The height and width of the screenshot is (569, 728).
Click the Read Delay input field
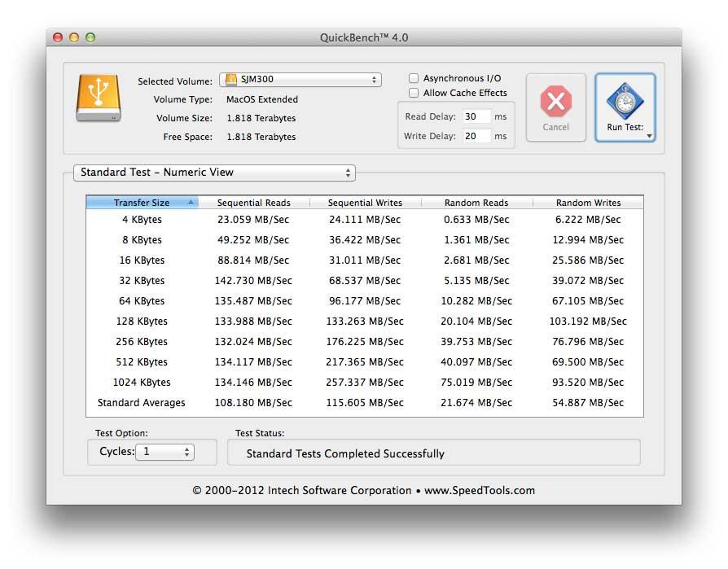(476, 116)
